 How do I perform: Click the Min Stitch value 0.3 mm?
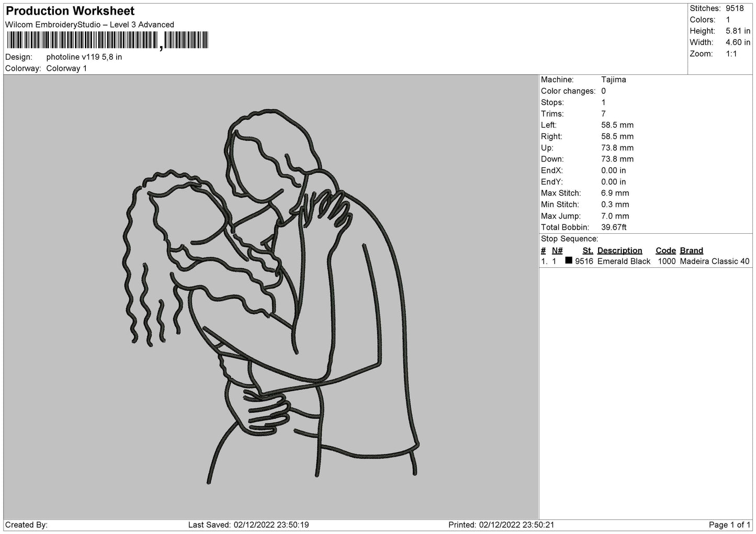(615, 205)
